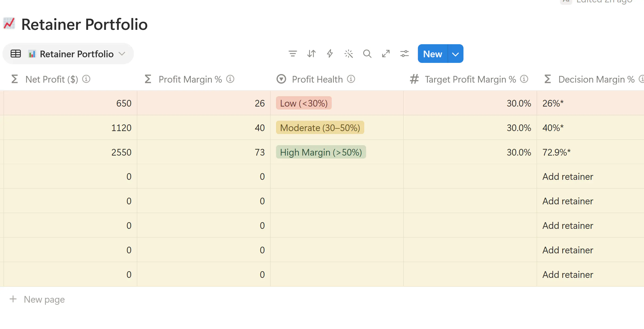Click Net Profit cell showing 650
This screenshot has height=329, width=644.
70,103
